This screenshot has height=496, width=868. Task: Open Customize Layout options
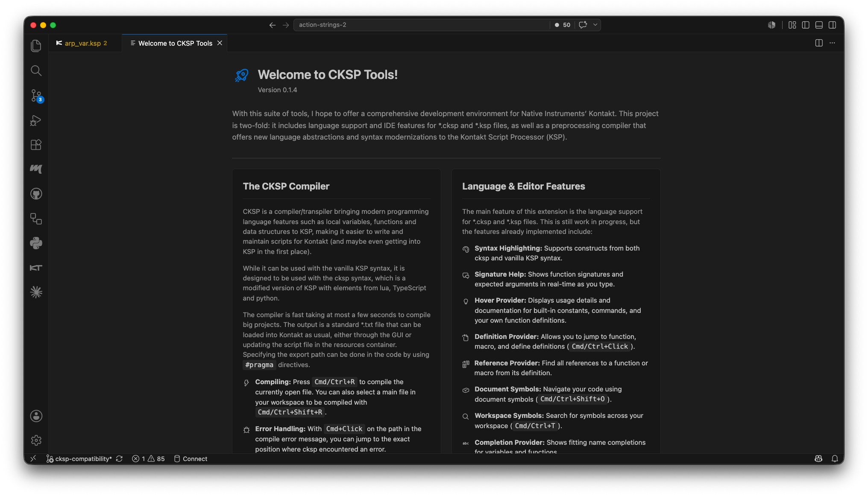[792, 25]
